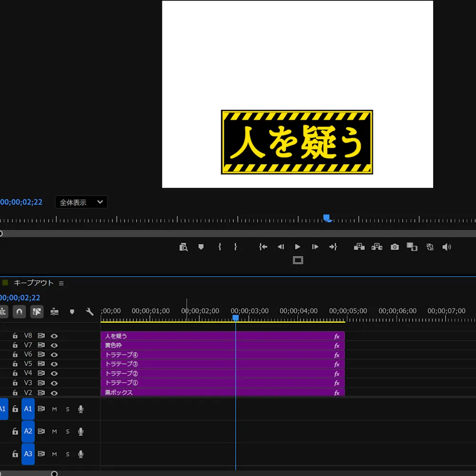The height and width of the screenshot is (476, 476).
Task: Click the Lift button icon
Action: 359,247
